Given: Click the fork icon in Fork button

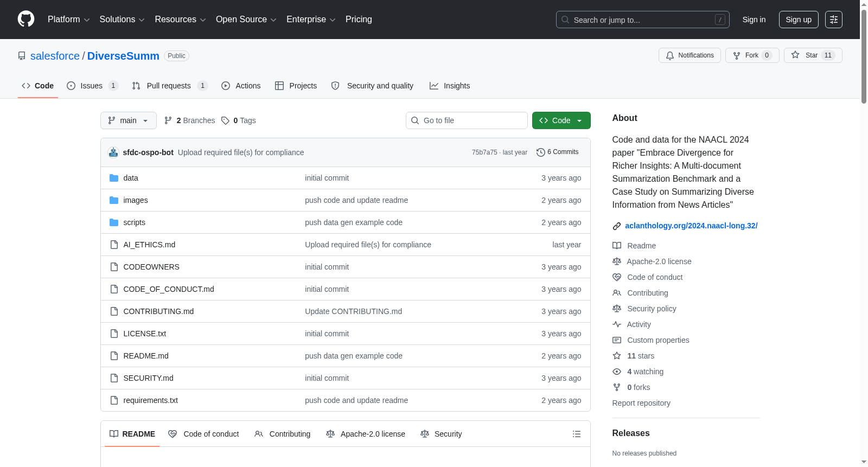Looking at the screenshot, I should [x=737, y=55].
